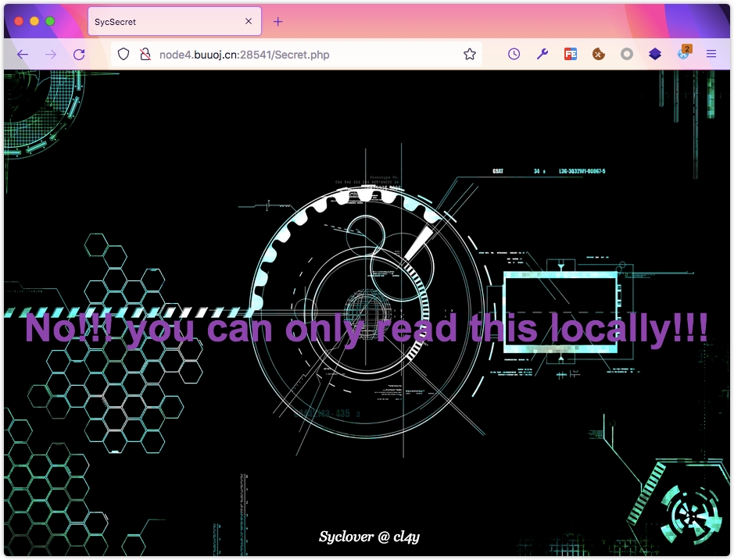Show insecure connection padlock info
734x560 pixels.
coord(145,54)
